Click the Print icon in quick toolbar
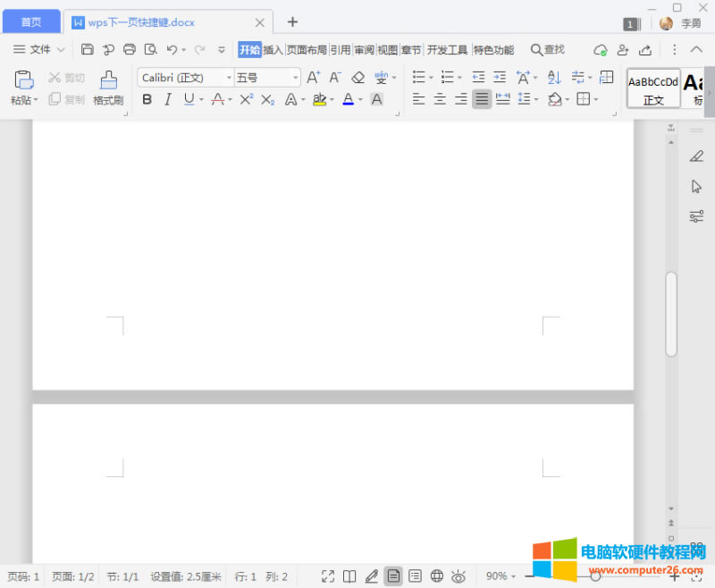The image size is (715, 588). tap(130, 50)
